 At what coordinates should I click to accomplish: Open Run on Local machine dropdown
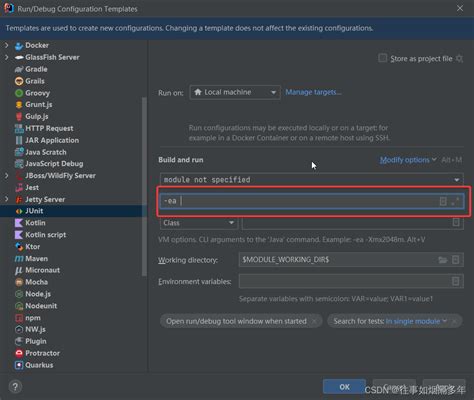[235, 92]
